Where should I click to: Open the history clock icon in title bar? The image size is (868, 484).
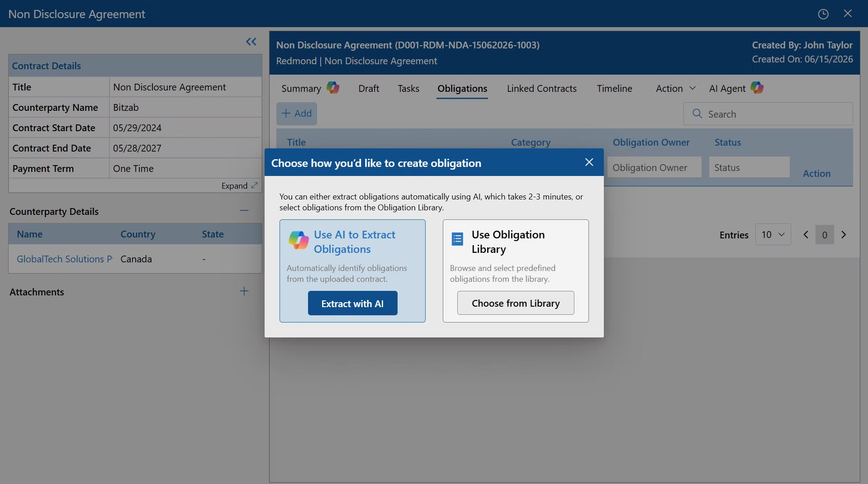click(x=823, y=14)
